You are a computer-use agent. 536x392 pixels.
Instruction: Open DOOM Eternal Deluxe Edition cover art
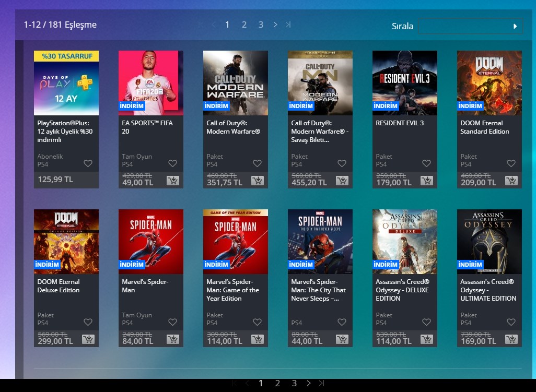(x=66, y=242)
